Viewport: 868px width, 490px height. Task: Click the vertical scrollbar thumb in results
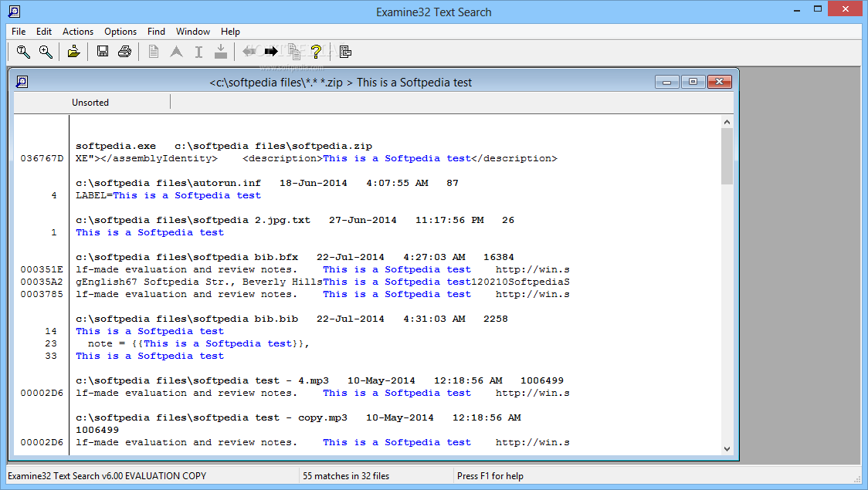tap(727, 156)
